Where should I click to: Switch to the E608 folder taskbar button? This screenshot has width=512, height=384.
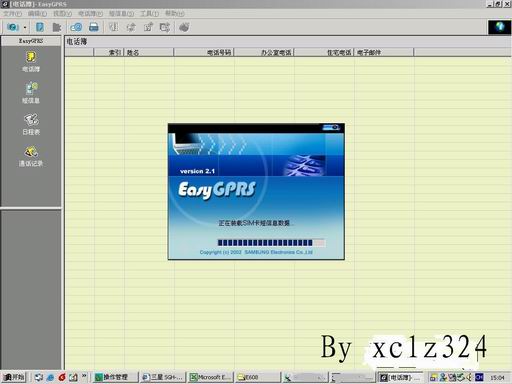click(x=258, y=377)
